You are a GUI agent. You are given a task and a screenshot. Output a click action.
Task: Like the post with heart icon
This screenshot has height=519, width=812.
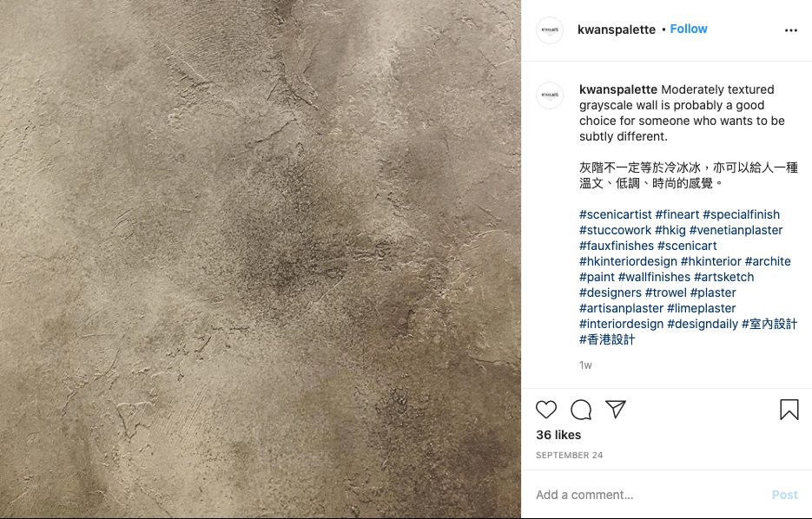pyautogui.click(x=546, y=410)
